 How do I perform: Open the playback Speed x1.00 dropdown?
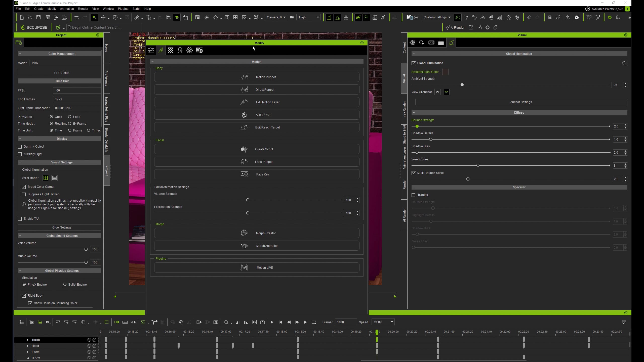click(383, 322)
